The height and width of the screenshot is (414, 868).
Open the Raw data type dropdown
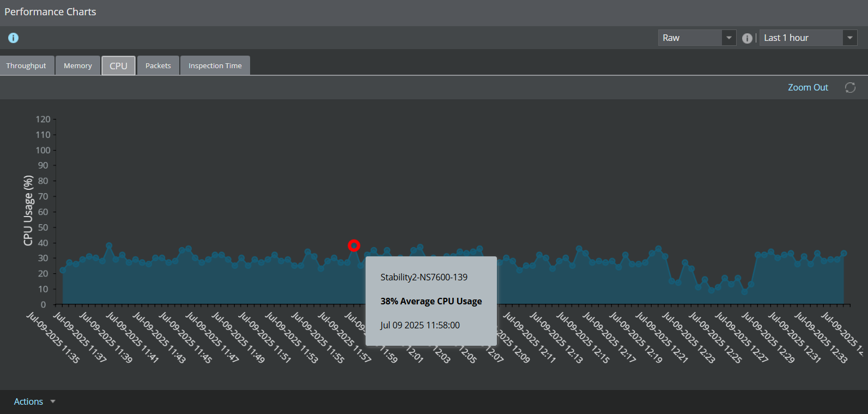point(697,38)
